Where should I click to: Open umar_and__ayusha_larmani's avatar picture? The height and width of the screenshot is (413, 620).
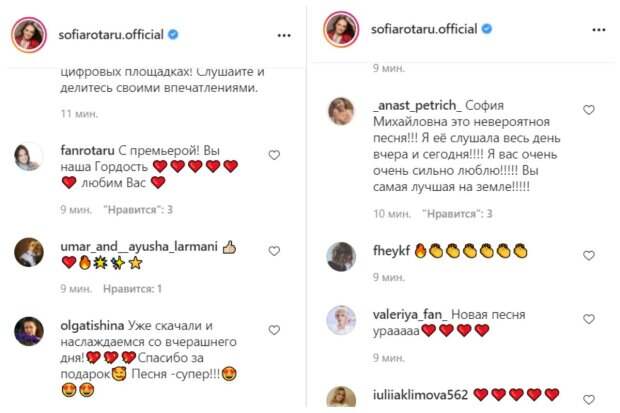click(x=27, y=252)
